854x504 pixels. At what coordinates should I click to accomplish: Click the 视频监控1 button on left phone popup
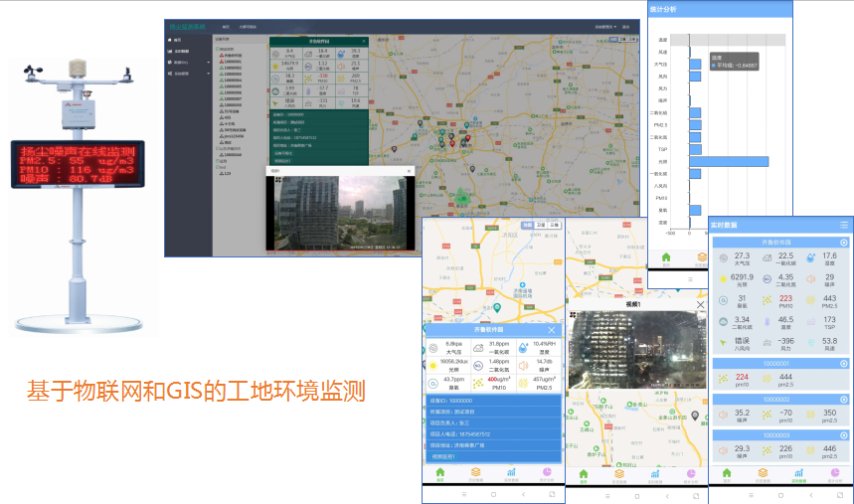tap(442, 456)
